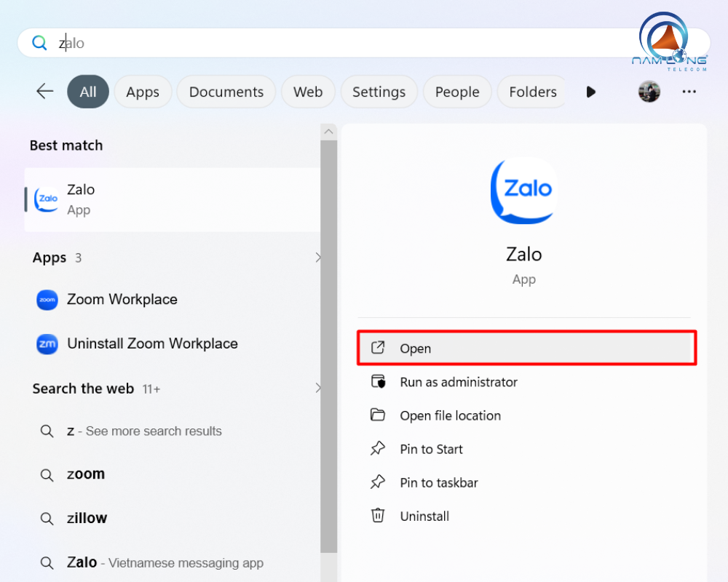
Task: Switch to the Web filter tab
Action: click(308, 92)
